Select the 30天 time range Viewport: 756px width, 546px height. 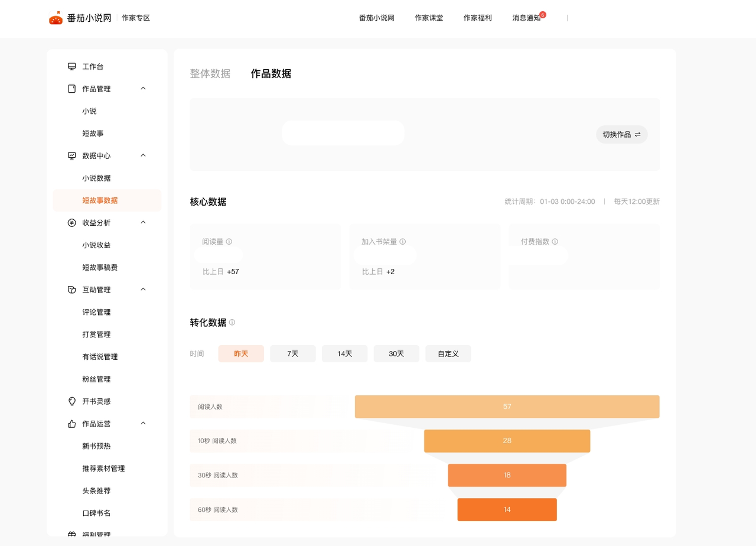396,354
